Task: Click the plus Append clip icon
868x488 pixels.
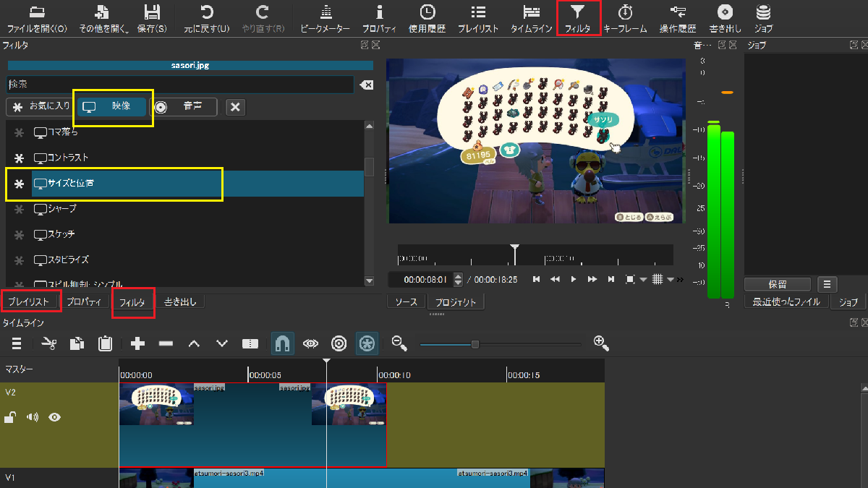Action: 138,343
